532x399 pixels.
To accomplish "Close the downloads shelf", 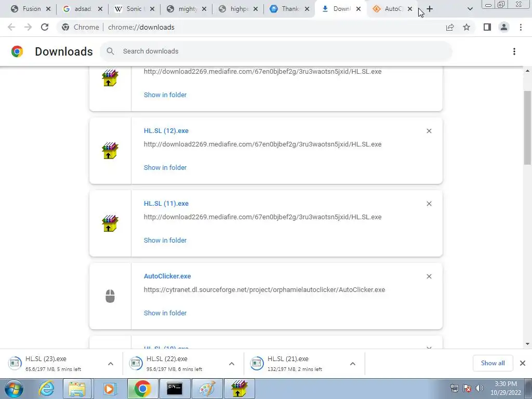I will (523, 363).
